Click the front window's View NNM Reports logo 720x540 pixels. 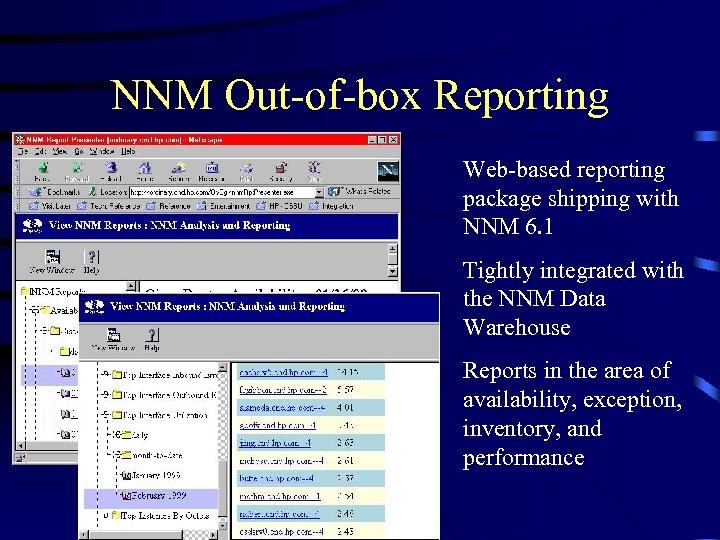[94, 306]
